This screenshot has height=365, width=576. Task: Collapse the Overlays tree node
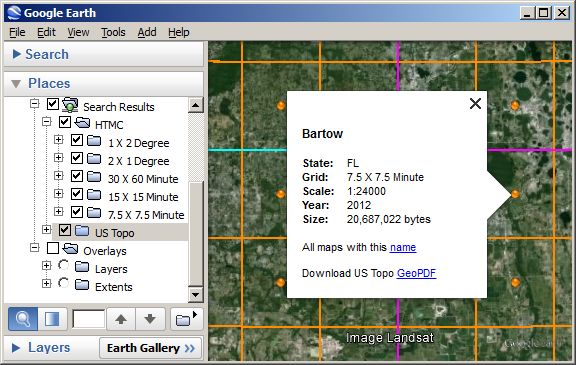[35, 247]
